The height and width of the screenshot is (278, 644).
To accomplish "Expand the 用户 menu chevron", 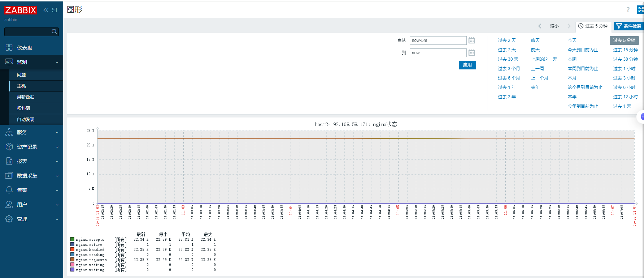I will [57, 205].
